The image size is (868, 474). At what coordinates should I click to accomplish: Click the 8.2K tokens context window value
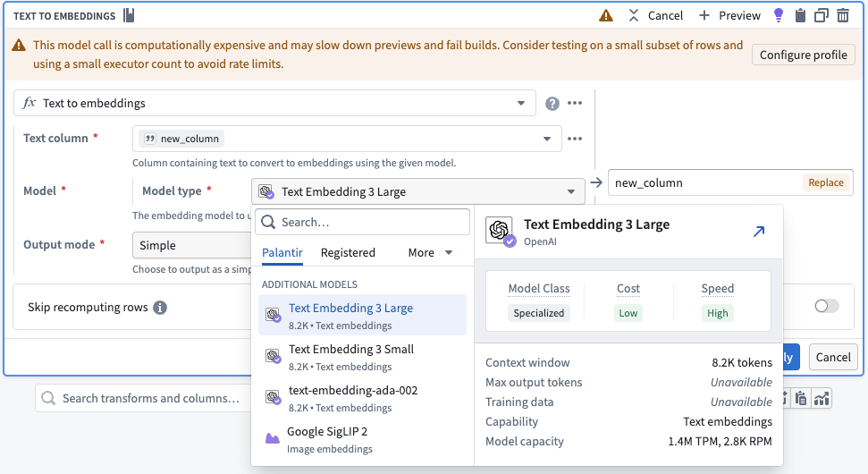click(x=742, y=363)
